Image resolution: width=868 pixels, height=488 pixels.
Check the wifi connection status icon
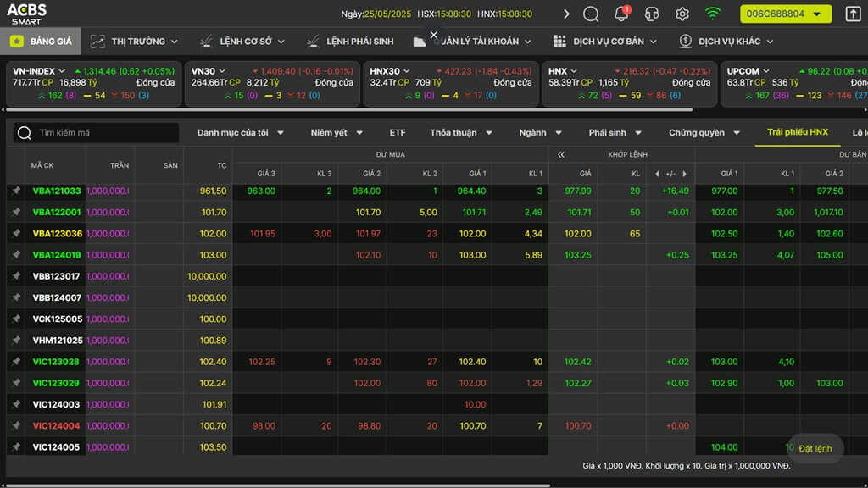click(712, 14)
